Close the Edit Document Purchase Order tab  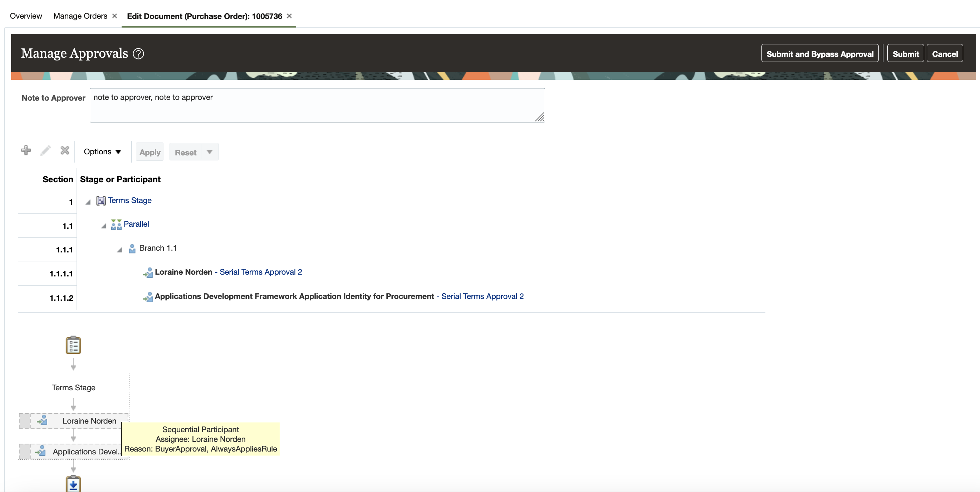coord(289,16)
